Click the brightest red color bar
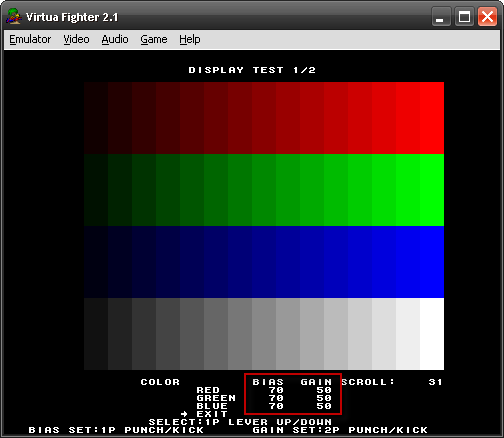Screen dimensions: 504x438 coord(432,118)
